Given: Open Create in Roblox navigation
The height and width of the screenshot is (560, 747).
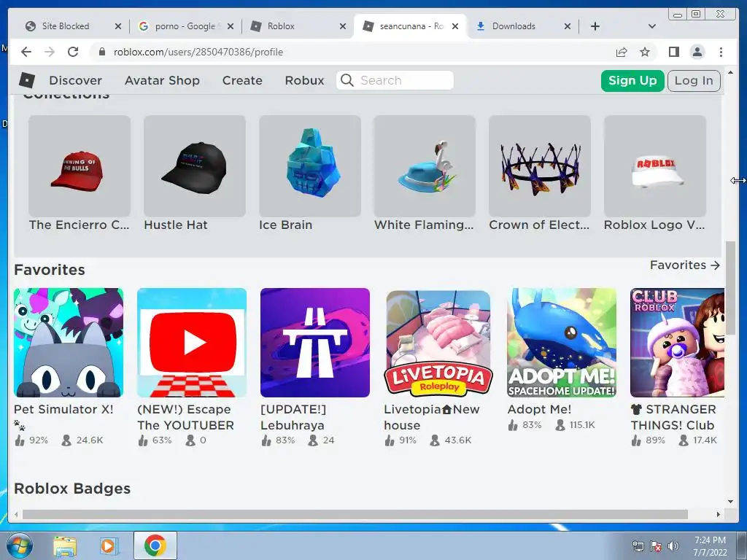Looking at the screenshot, I should [x=242, y=80].
